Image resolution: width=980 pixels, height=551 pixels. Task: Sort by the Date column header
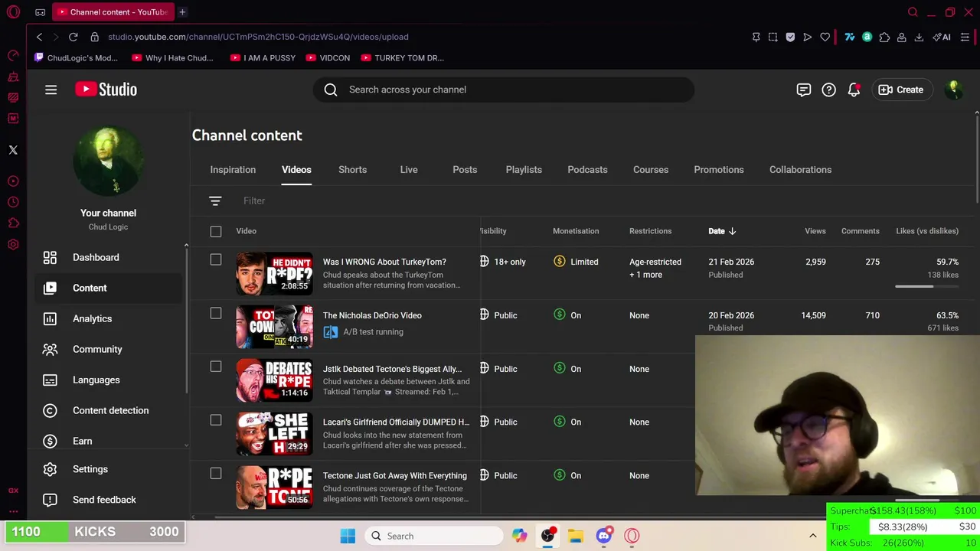(x=721, y=231)
